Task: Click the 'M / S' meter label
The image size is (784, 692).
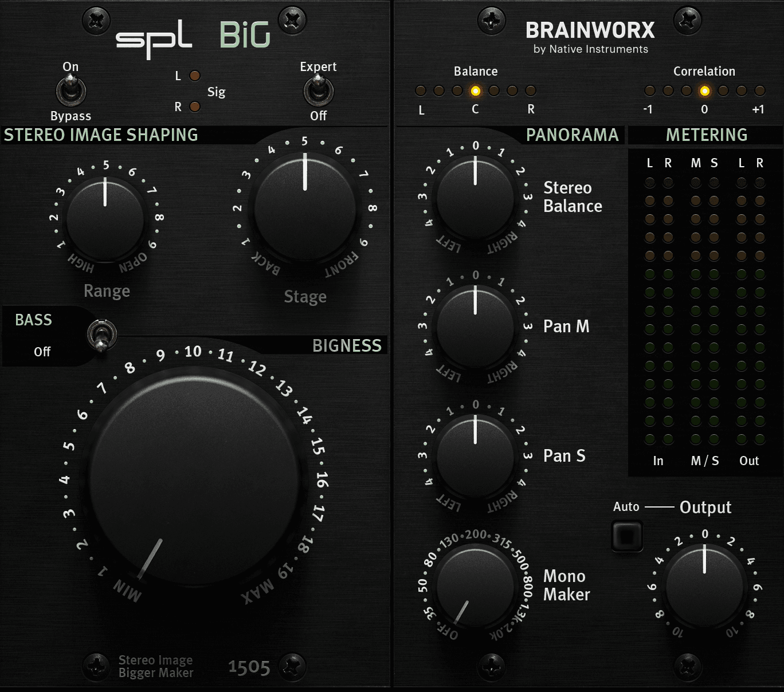Action: tap(705, 461)
